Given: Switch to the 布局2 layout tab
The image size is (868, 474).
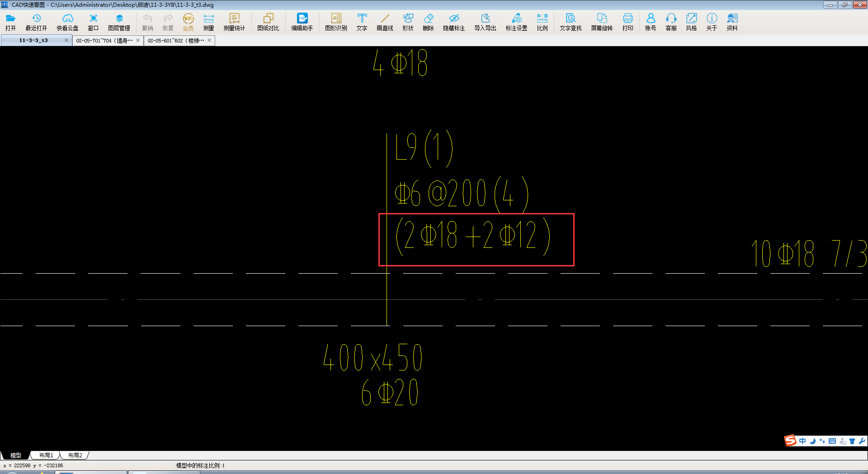Looking at the screenshot, I should coord(75,455).
